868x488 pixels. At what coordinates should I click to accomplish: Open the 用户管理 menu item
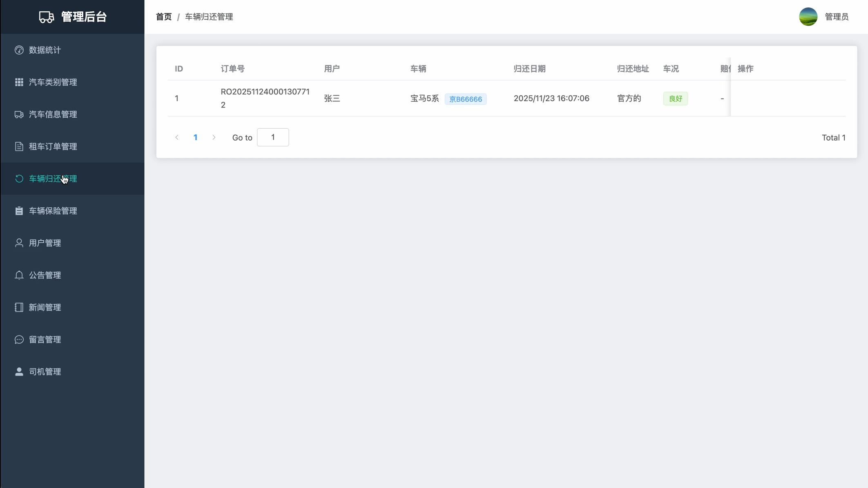(x=45, y=243)
